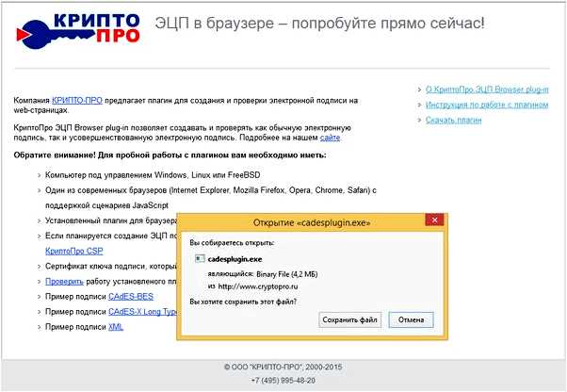Click list item about Windows, Linux или FreeBSD
Viewport: 567px width, 392px height.
(x=153, y=175)
